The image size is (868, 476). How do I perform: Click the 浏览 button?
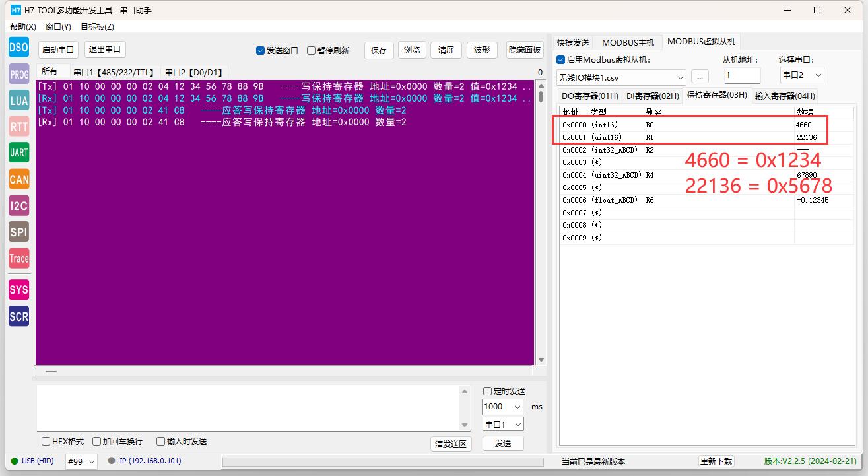point(412,50)
